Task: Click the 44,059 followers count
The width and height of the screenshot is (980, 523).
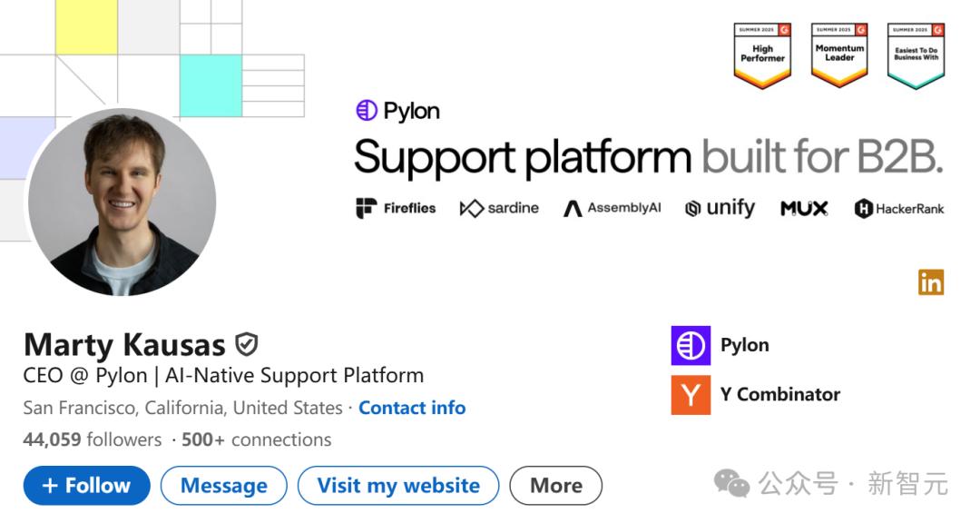Action: coord(92,439)
